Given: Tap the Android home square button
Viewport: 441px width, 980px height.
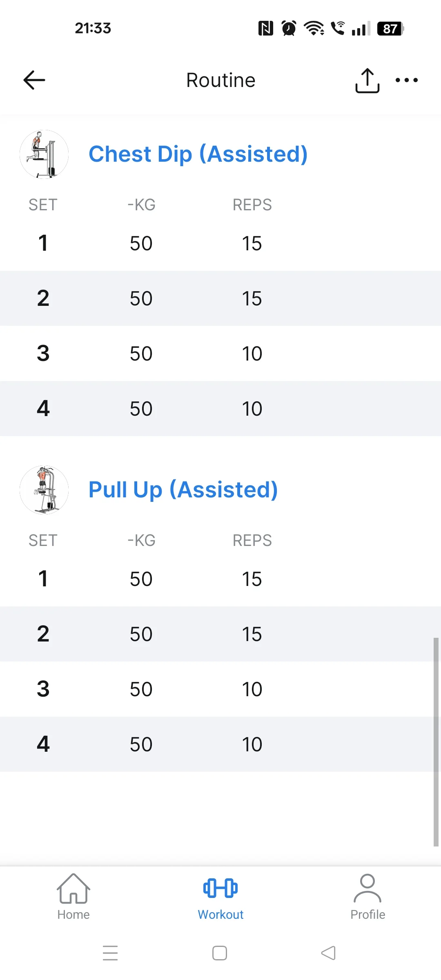Looking at the screenshot, I should [220, 953].
